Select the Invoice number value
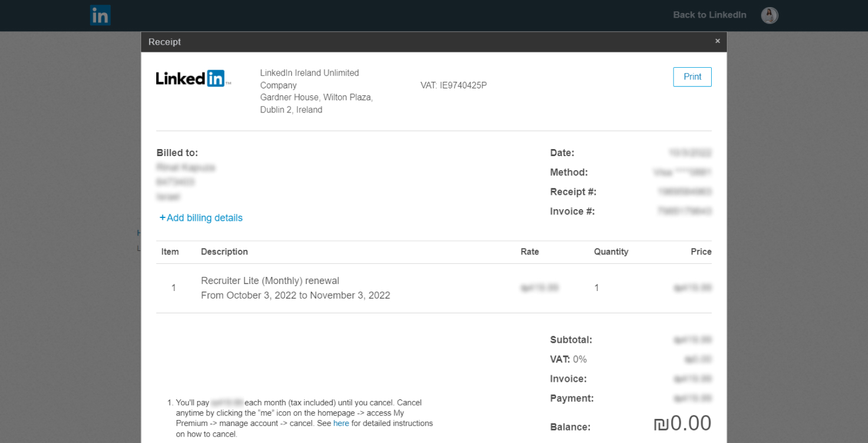Viewport: 868px width, 443px height. click(x=689, y=211)
